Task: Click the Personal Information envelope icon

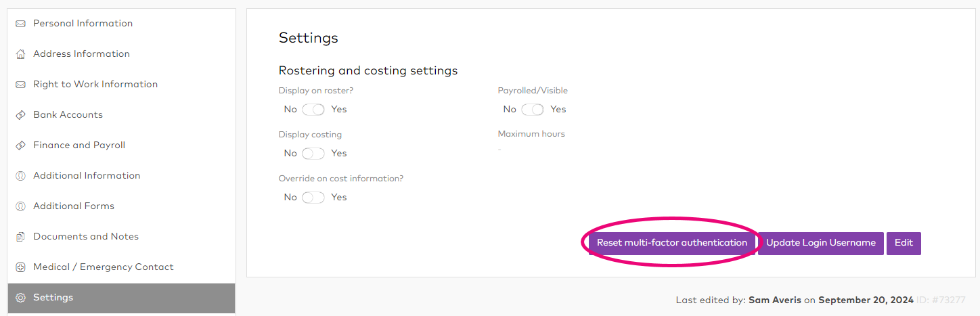Action: pyautogui.click(x=20, y=24)
